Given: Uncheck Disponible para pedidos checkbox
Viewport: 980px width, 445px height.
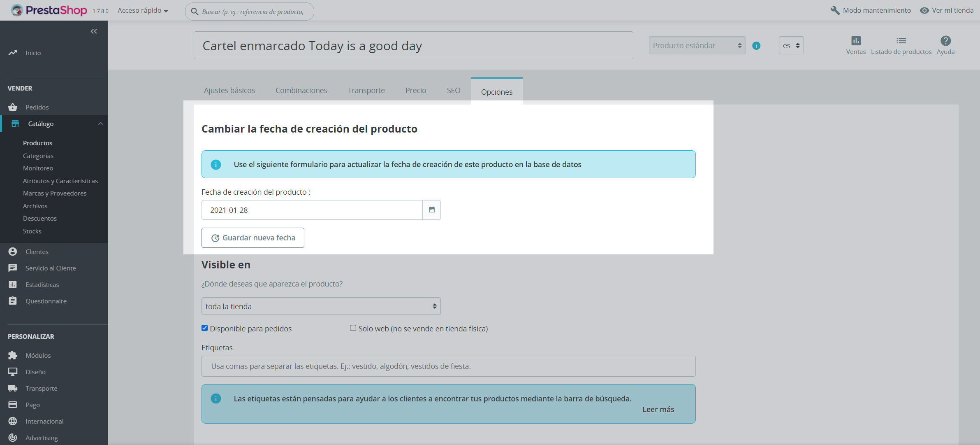Looking at the screenshot, I should [x=204, y=328].
